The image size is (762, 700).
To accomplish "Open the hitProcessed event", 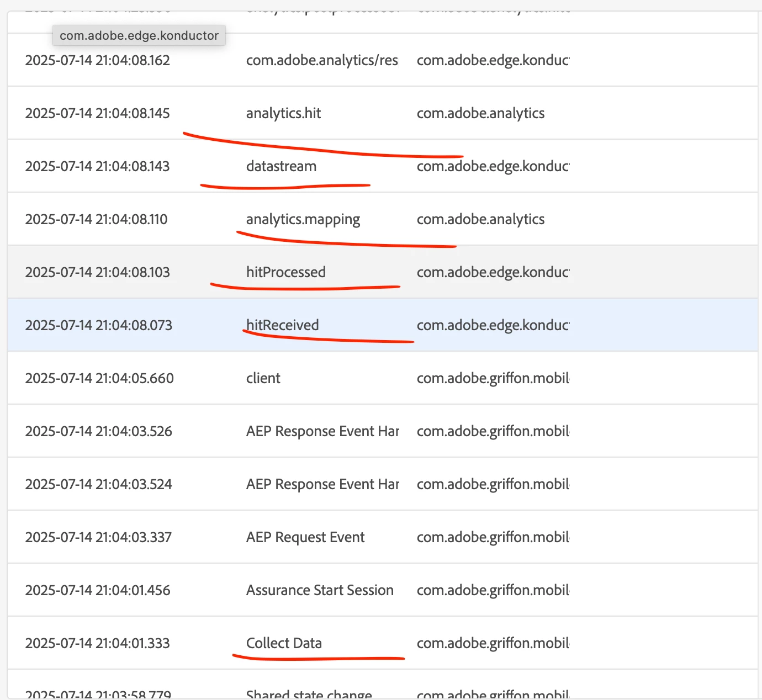I will 285,272.
